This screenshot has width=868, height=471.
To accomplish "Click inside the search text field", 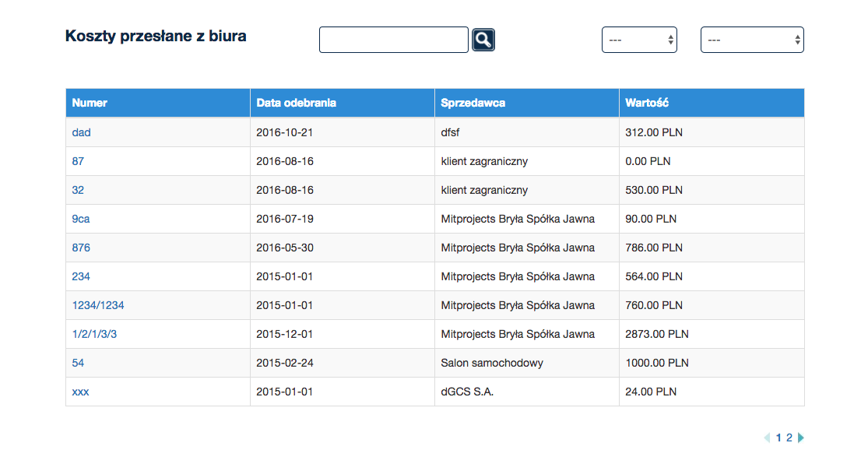I will (x=393, y=40).
